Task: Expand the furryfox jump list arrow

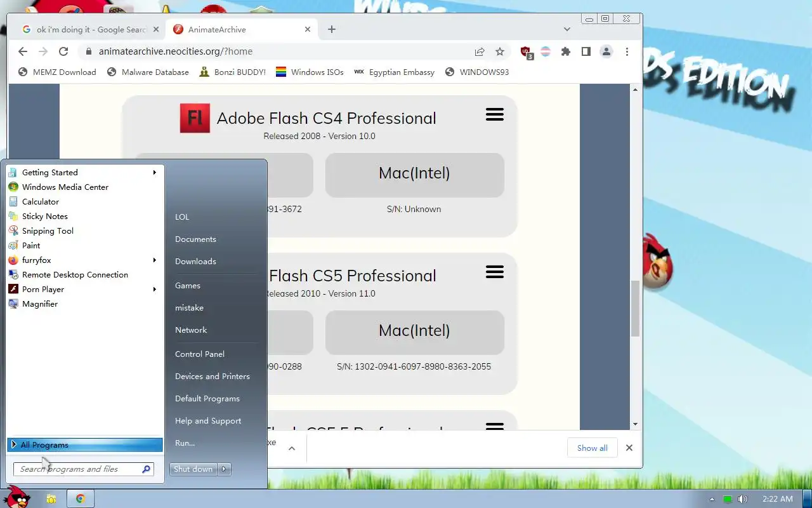Action: (x=154, y=260)
